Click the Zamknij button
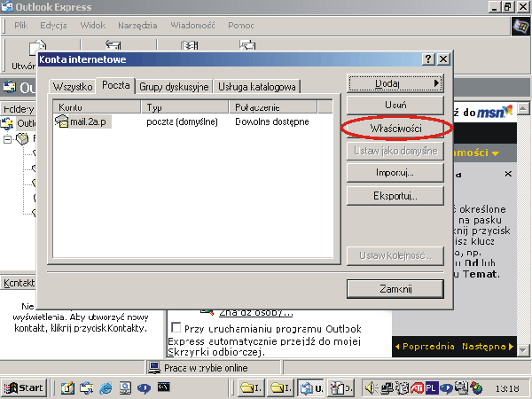Image resolution: width=532 pixels, height=399 pixels. 395,289
